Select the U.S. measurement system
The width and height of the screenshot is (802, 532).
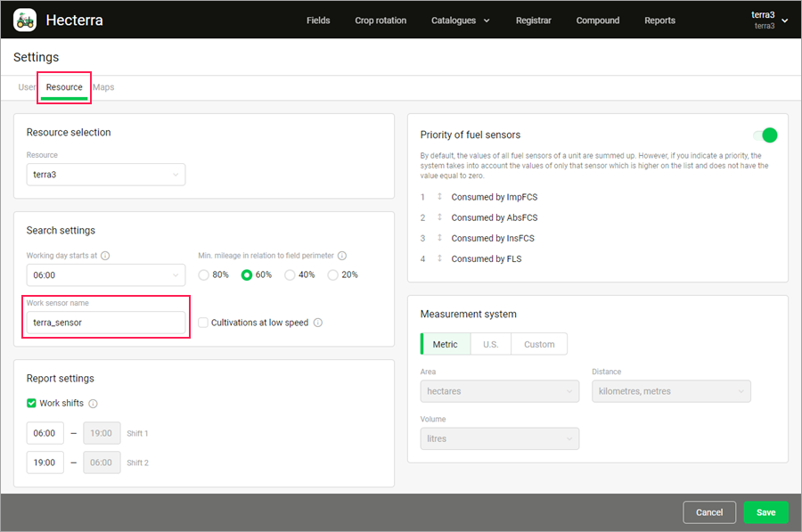490,344
